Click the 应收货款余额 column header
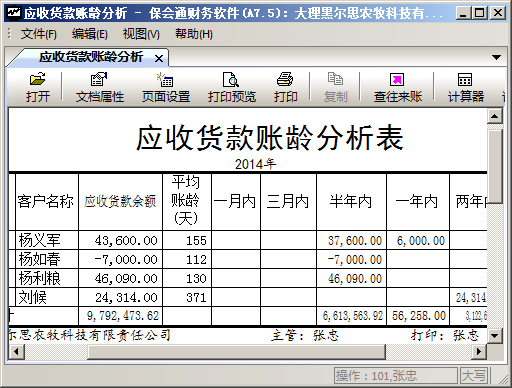The image size is (512, 388). click(120, 202)
